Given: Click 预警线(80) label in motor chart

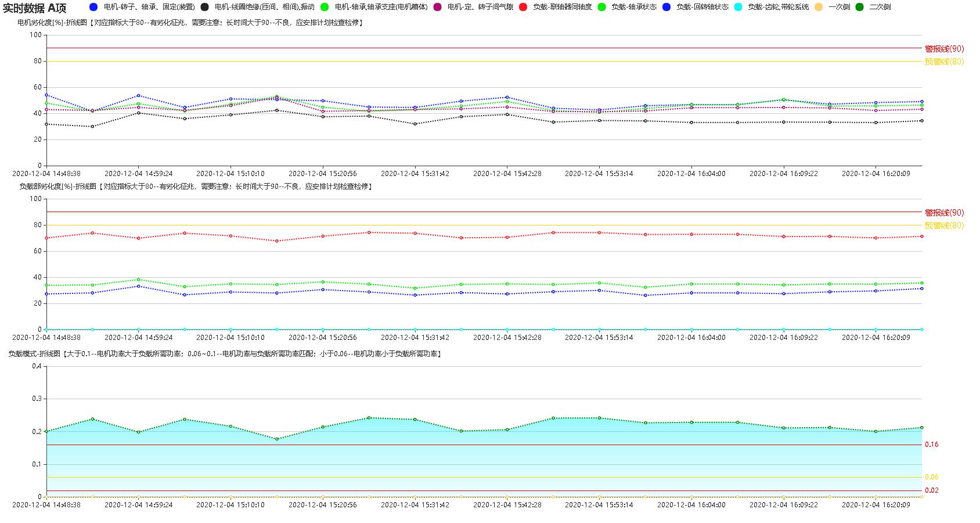Looking at the screenshot, I should [944, 62].
